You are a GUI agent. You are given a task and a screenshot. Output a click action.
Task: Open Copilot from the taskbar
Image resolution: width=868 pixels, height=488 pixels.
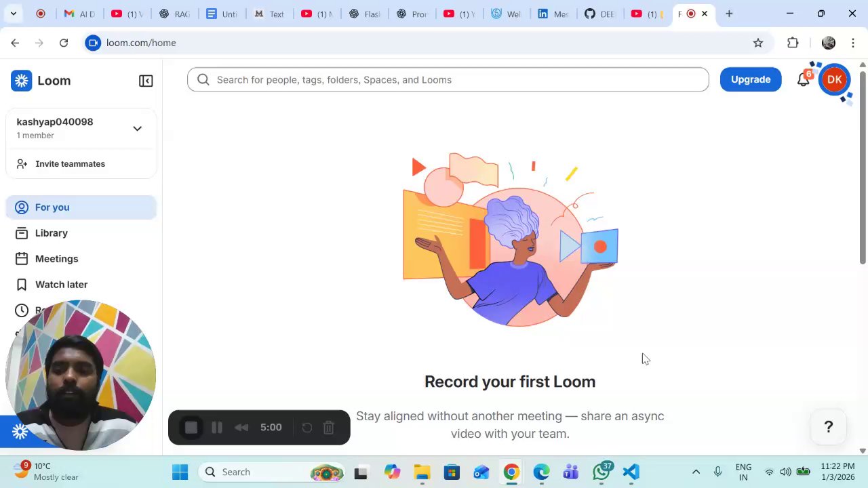pos(392,472)
